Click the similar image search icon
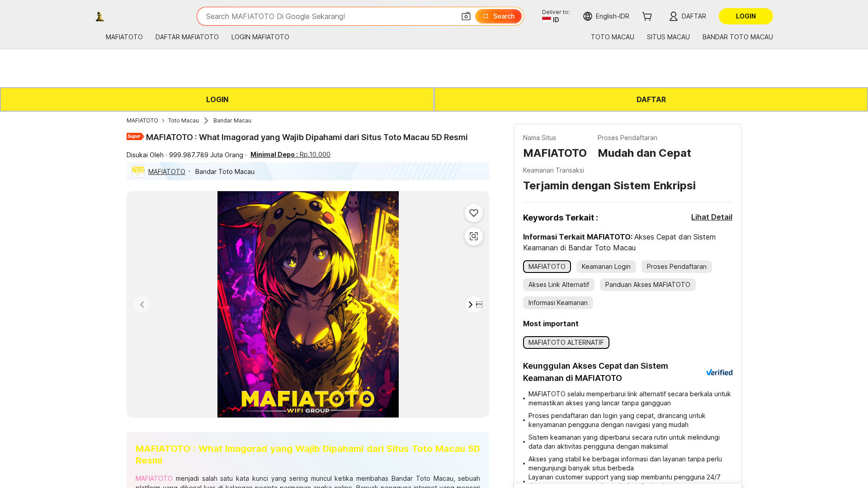The image size is (868, 488). point(474,236)
